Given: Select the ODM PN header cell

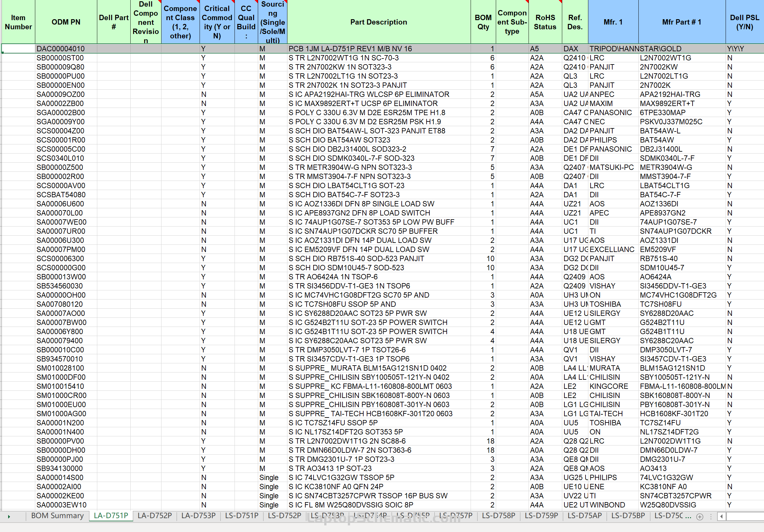Looking at the screenshot, I should coord(66,22).
